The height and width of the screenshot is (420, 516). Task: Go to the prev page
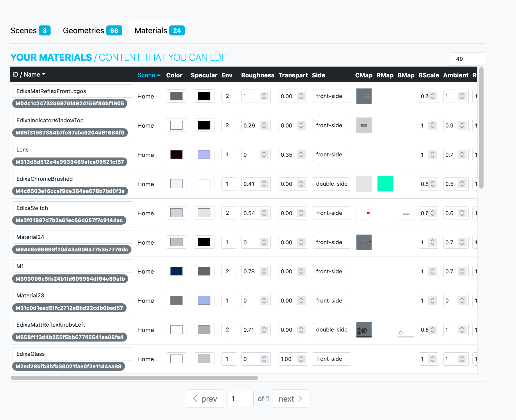tap(204, 399)
